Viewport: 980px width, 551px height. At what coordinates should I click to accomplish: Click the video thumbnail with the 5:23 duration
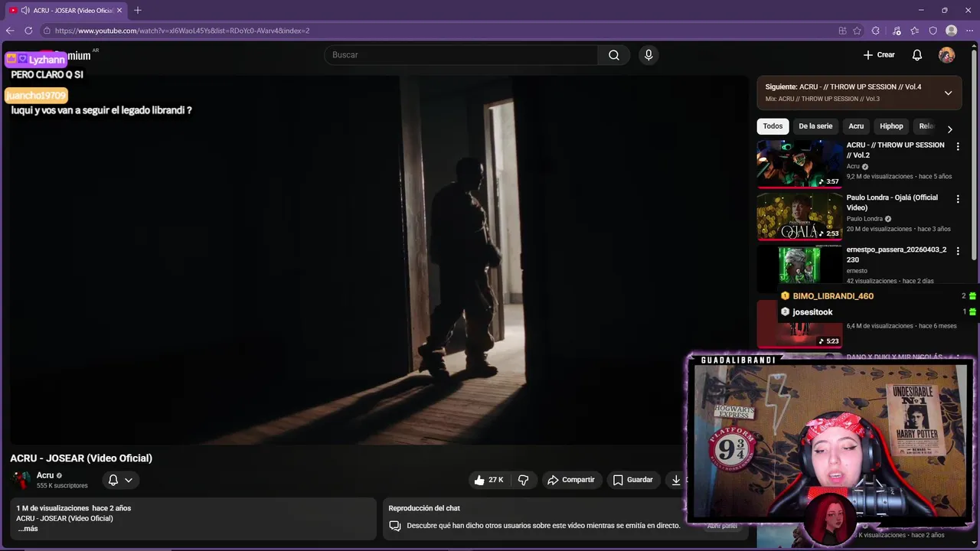pyautogui.click(x=799, y=324)
